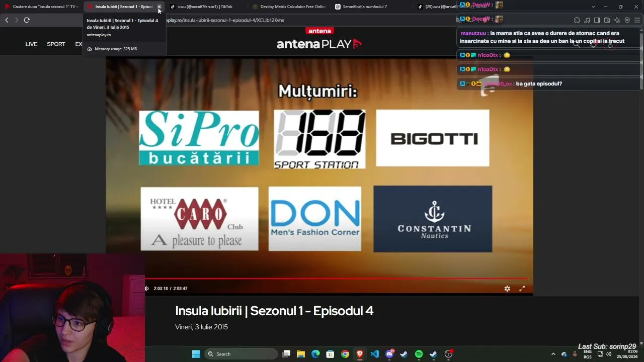Open the Destiny Matrix Calculator tab
Image resolution: width=644 pixels, height=362 pixels.
(289, 7)
